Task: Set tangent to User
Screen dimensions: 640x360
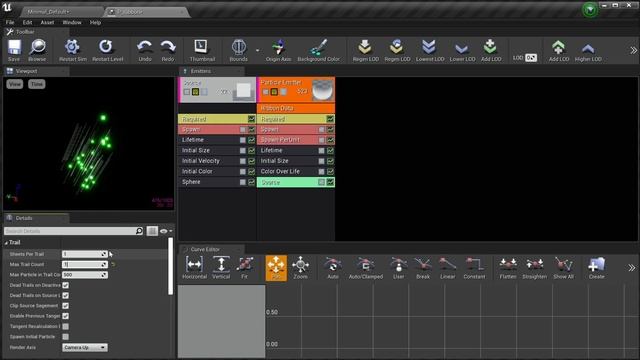Action: coord(398,268)
